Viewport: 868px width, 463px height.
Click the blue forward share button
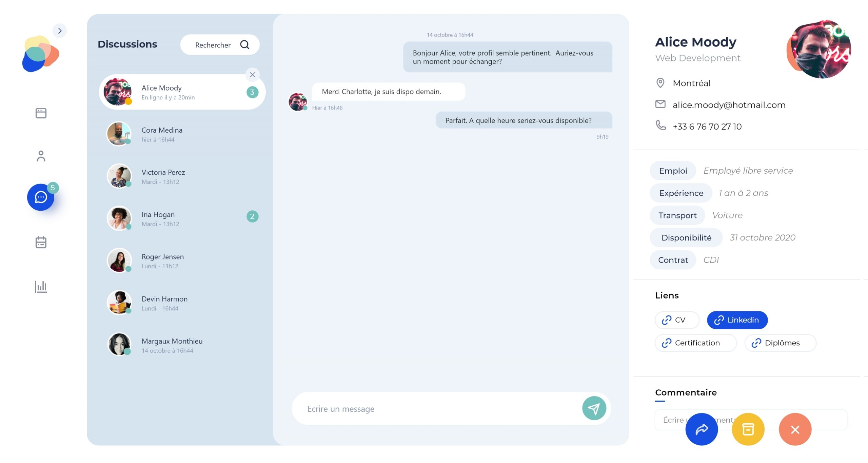pyautogui.click(x=702, y=429)
